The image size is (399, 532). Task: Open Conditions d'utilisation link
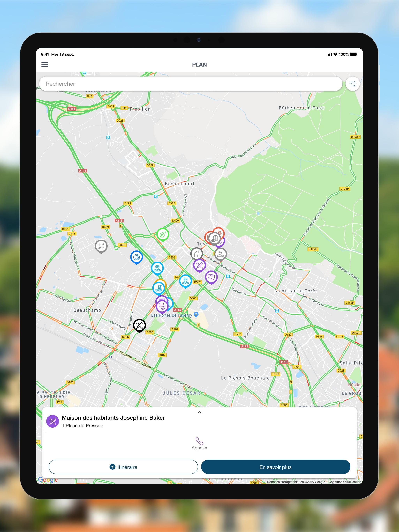pos(345,482)
